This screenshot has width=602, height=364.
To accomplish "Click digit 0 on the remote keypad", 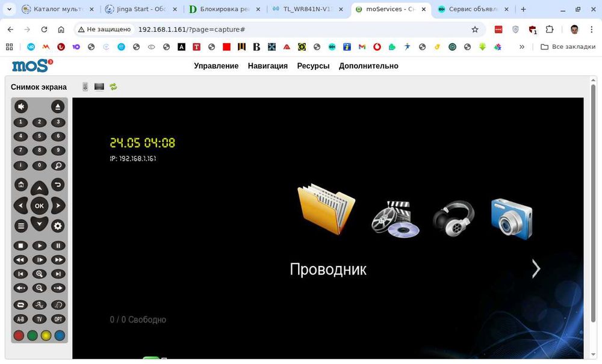I will 39,165.
